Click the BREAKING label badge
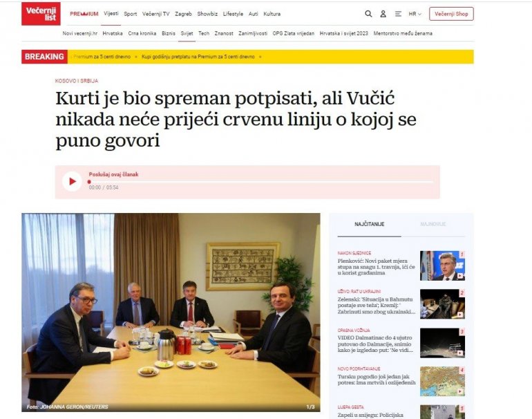 (44, 57)
